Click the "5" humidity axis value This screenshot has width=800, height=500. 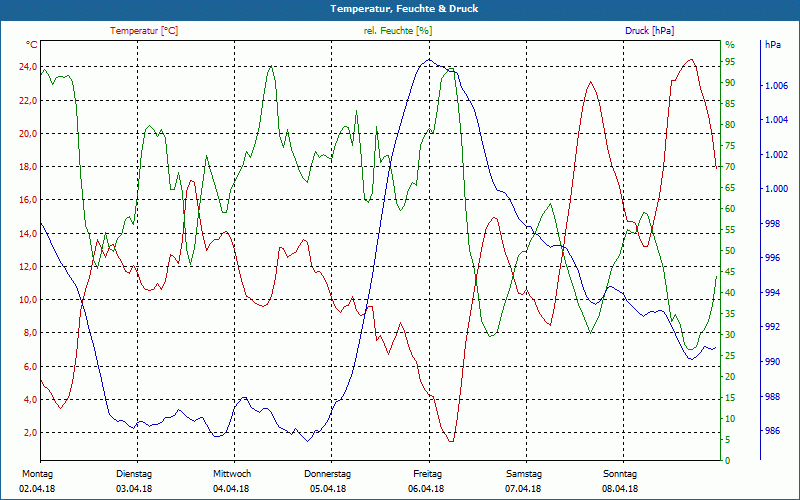pyautogui.click(x=728, y=440)
